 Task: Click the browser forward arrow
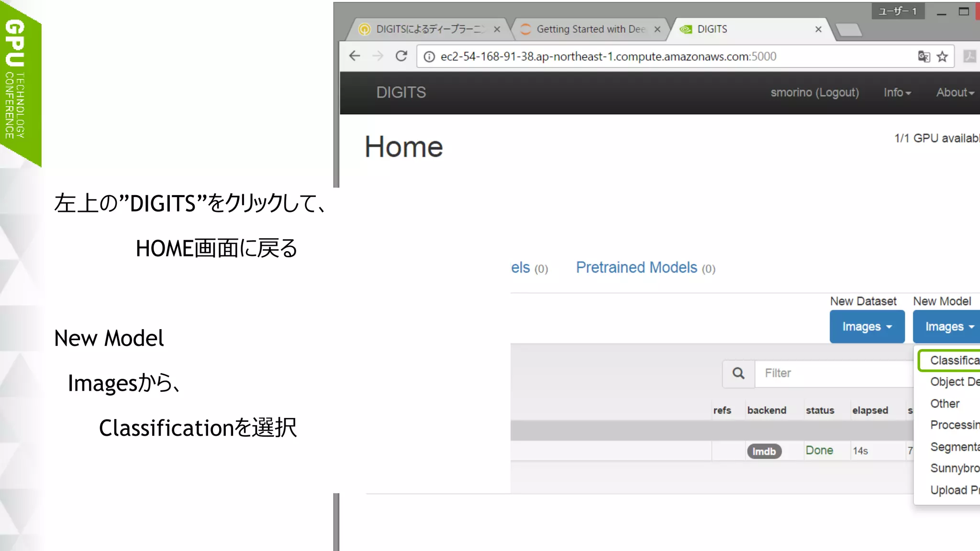378,56
